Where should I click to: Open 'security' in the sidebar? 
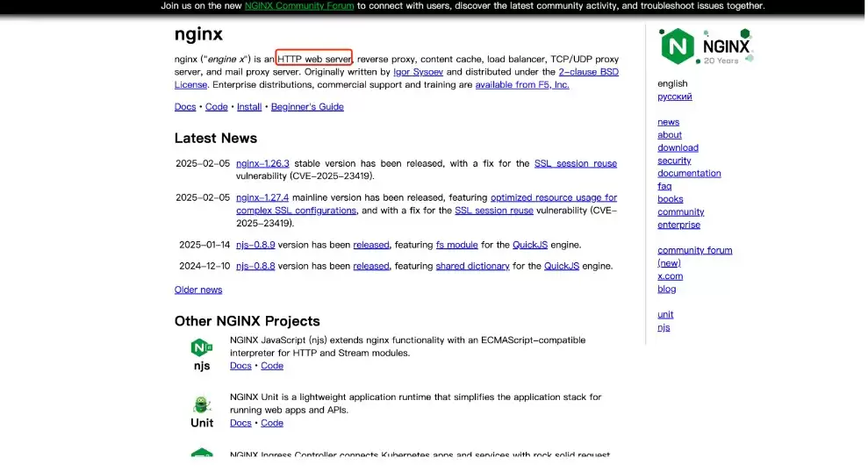[x=674, y=161]
